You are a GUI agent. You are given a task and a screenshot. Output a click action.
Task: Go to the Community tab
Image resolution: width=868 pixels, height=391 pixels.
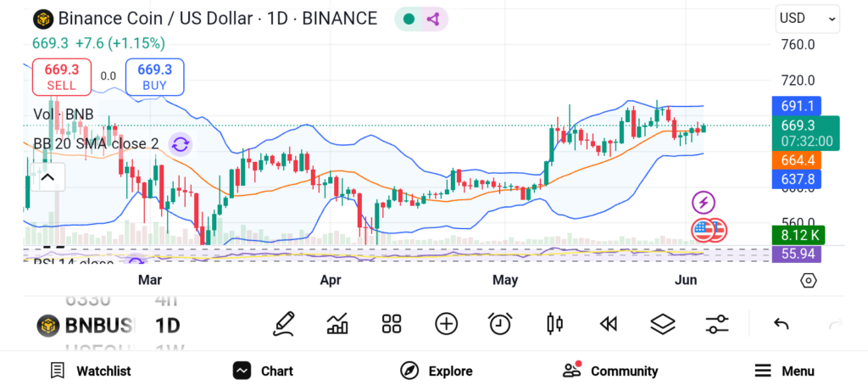pos(610,371)
